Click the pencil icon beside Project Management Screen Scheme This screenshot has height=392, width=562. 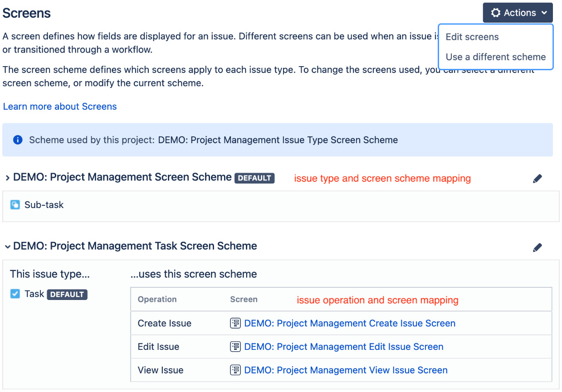tap(537, 179)
